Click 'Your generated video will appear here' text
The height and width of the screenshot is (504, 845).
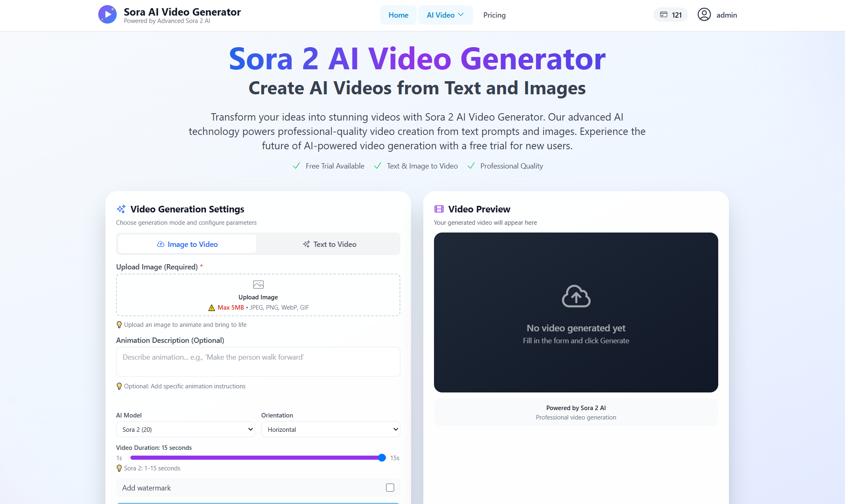coord(485,223)
